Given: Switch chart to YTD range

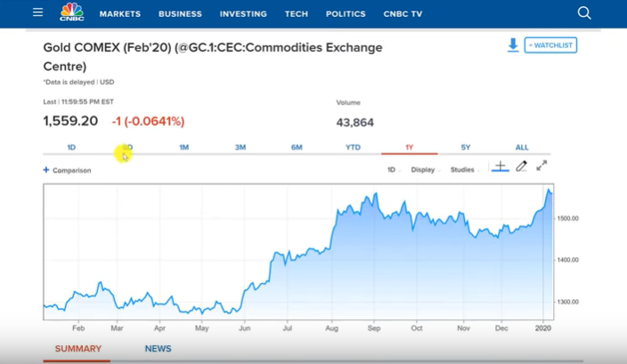Looking at the screenshot, I should (x=353, y=147).
